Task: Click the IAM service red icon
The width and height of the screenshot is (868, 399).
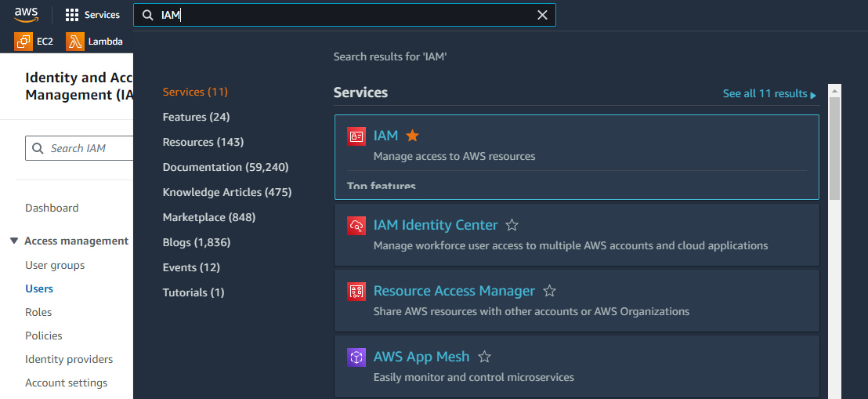Action: [x=356, y=136]
